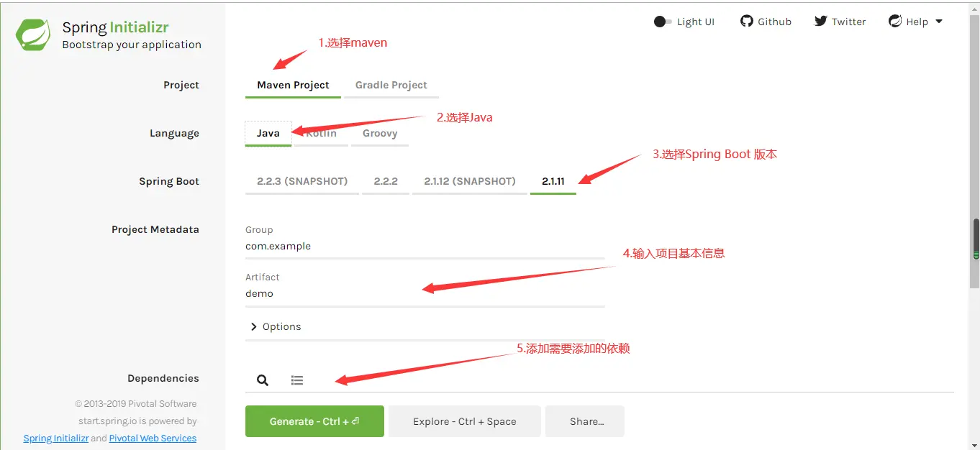Viewport: 980px width, 450px height.
Task: Choose Spring Boot version 2.2.2
Action: tap(386, 181)
